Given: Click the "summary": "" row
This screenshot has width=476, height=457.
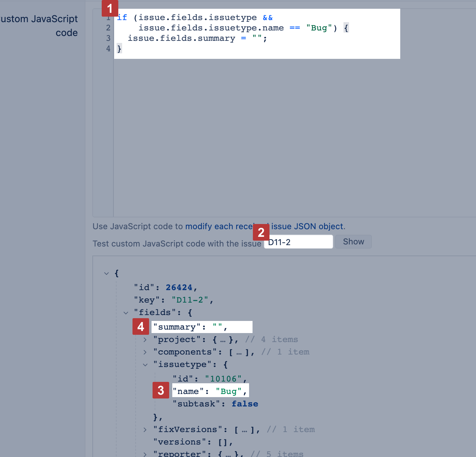Looking at the screenshot, I should pos(190,327).
